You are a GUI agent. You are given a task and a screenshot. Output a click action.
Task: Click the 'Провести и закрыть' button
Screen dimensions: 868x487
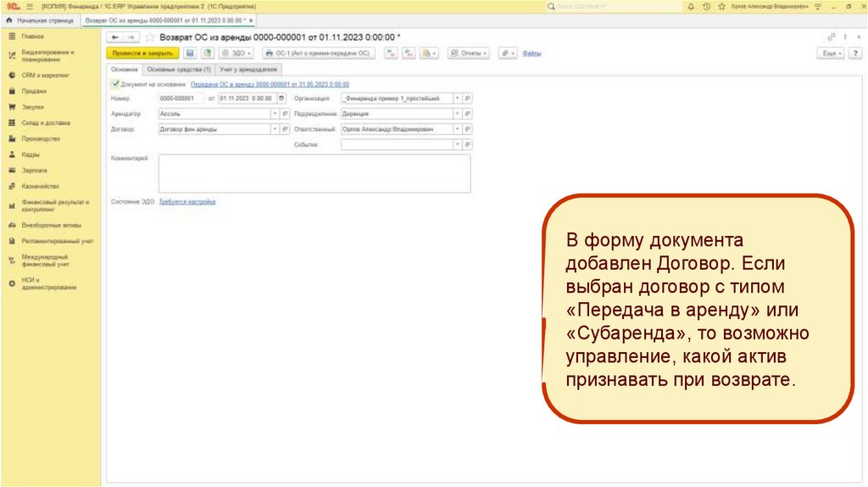[144, 53]
